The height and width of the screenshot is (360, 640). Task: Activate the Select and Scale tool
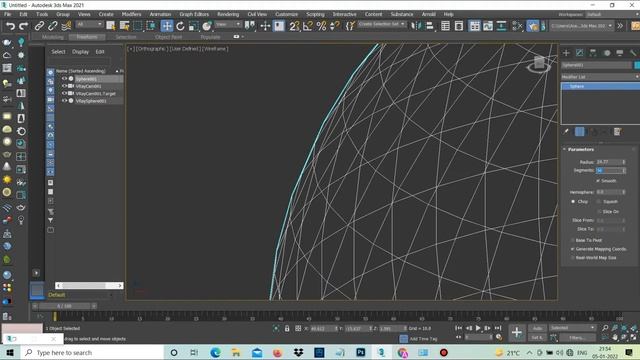pyautogui.click(x=193, y=26)
